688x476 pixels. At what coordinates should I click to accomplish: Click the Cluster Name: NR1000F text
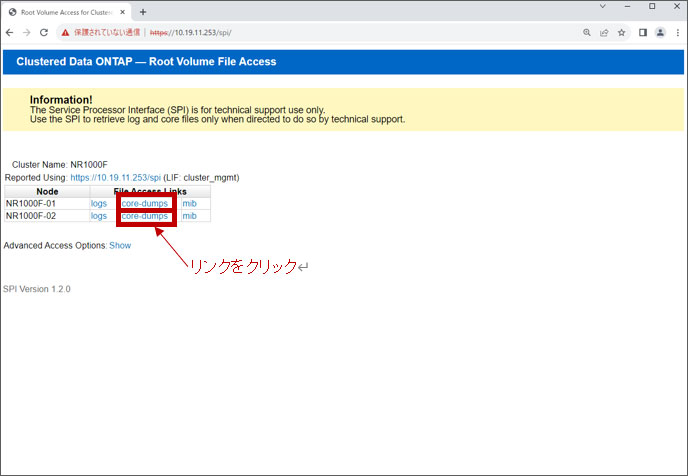coord(60,165)
